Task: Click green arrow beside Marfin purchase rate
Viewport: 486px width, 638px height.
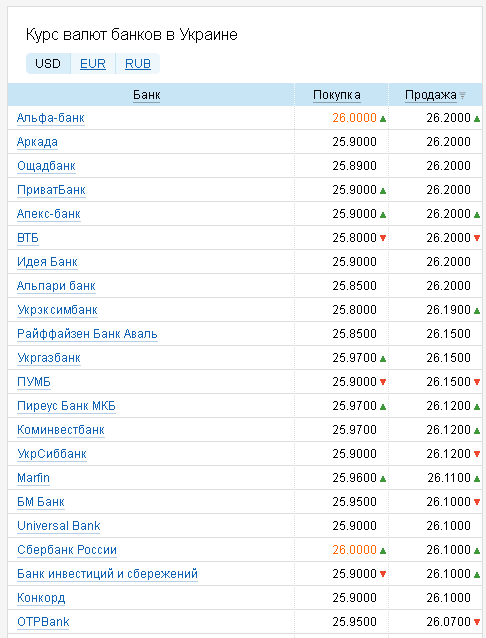Action: 383,479
